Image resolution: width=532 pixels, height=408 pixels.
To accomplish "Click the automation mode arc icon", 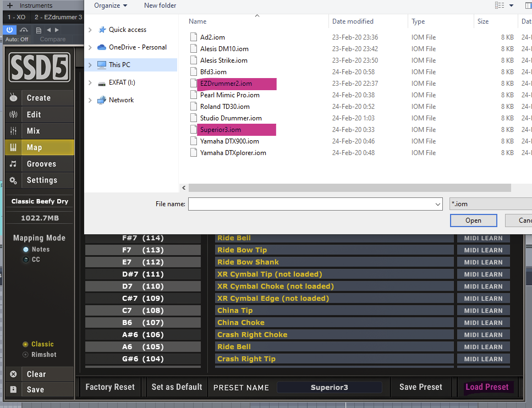I will [x=24, y=30].
